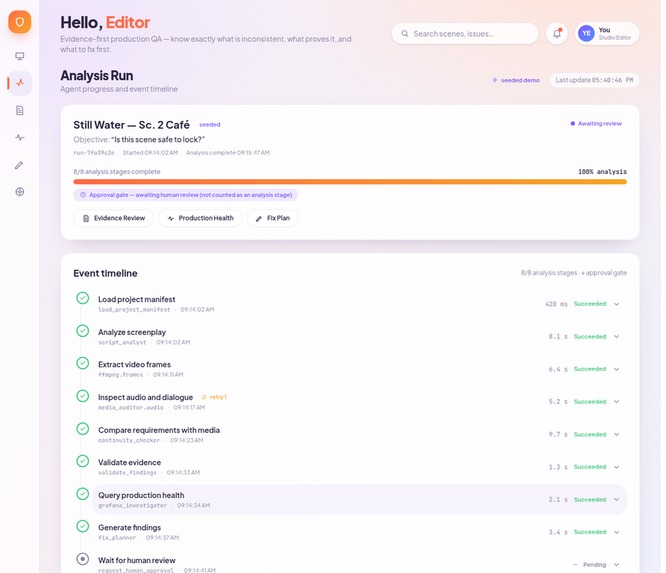
Task: Click the Load project manifest title
Action: tap(136, 299)
